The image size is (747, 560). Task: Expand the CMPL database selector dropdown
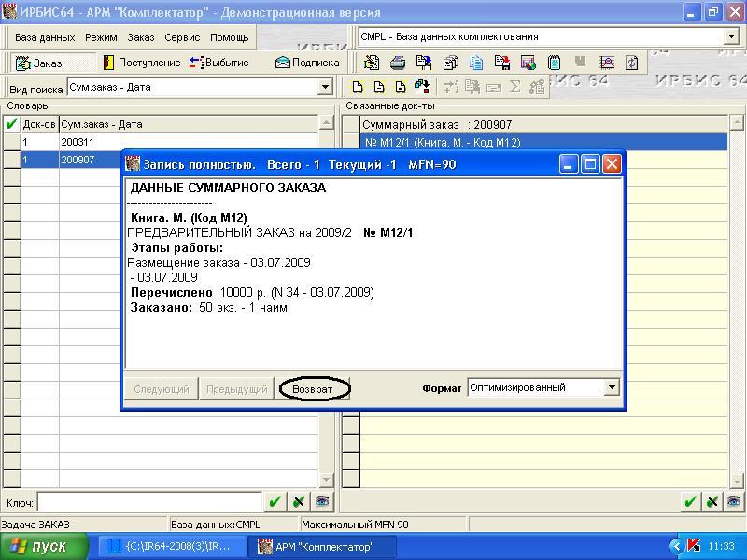[x=731, y=37]
